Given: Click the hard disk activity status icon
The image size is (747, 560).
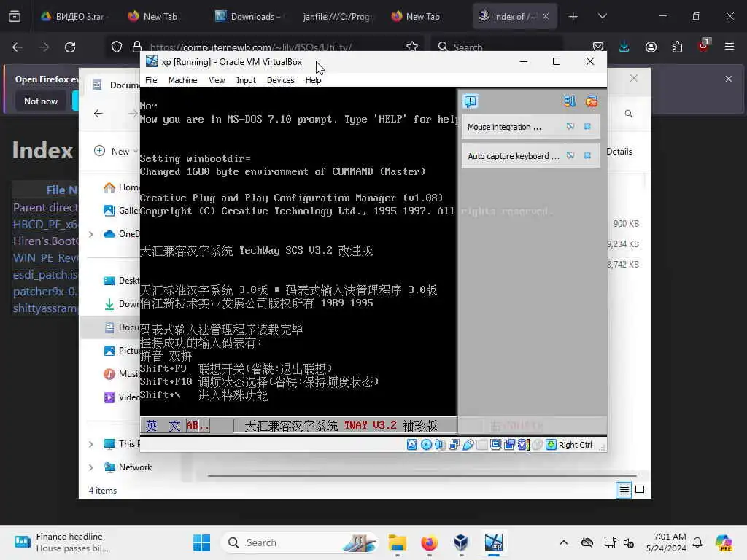Looking at the screenshot, I should pos(412,445).
